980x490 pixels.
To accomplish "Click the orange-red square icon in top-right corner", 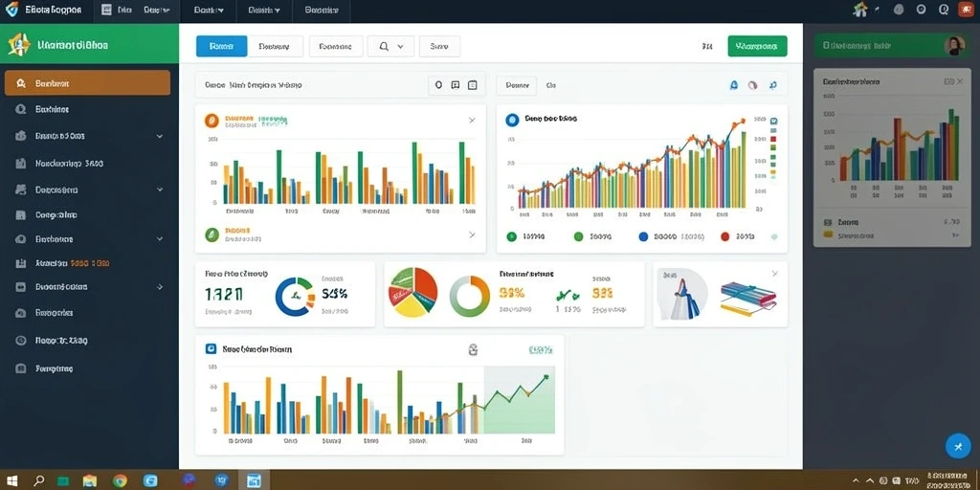I will tap(961, 10).
